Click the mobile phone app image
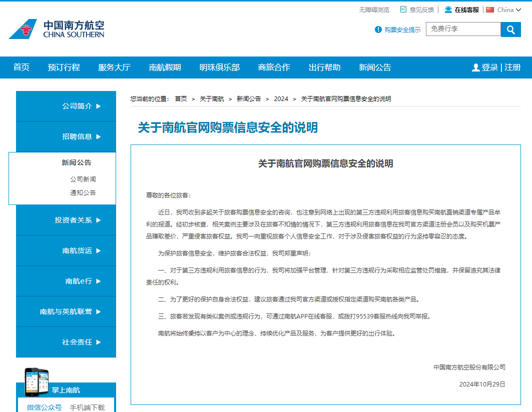 pyautogui.click(x=37, y=382)
